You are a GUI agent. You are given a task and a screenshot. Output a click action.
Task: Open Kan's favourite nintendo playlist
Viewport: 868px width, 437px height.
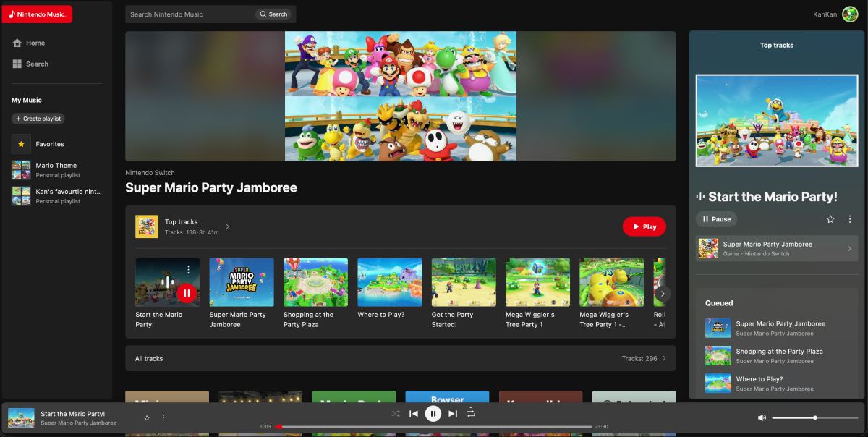pyautogui.click(x=56, y=196)
